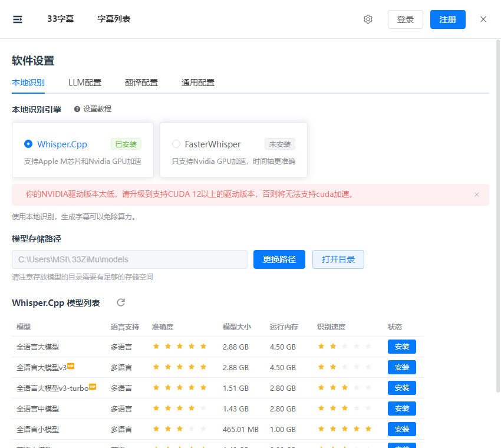
Task: Click the question mark icon for 设置教程
Action: point(77,109)
